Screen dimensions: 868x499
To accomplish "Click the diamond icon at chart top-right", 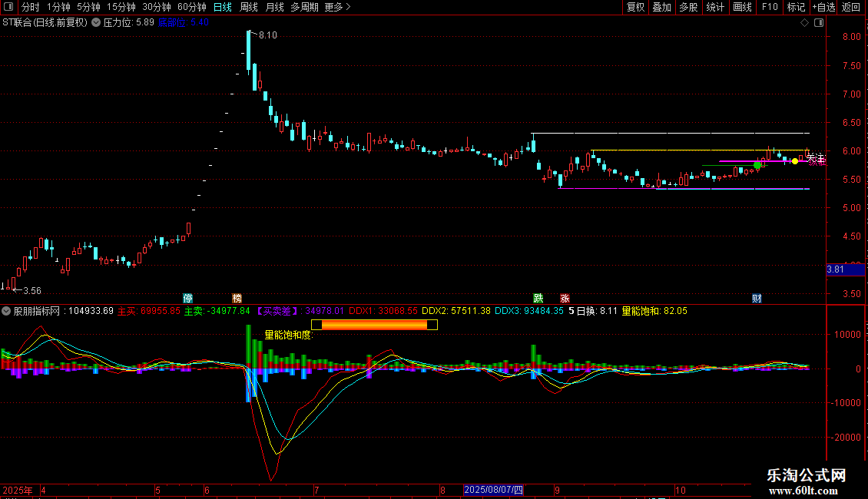I will coord(804,22).
